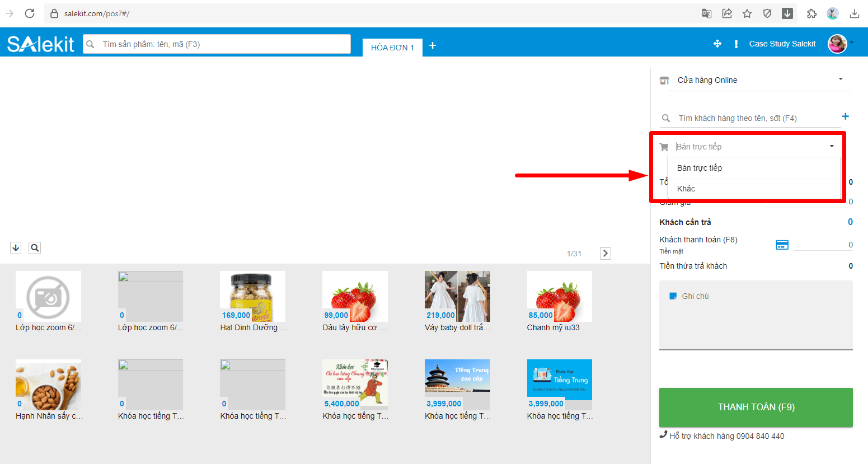Image resolution: width=868 pixels, height=464 pixels.
Task: Click the exclamation notification icon
Action: tap(736, 44)
